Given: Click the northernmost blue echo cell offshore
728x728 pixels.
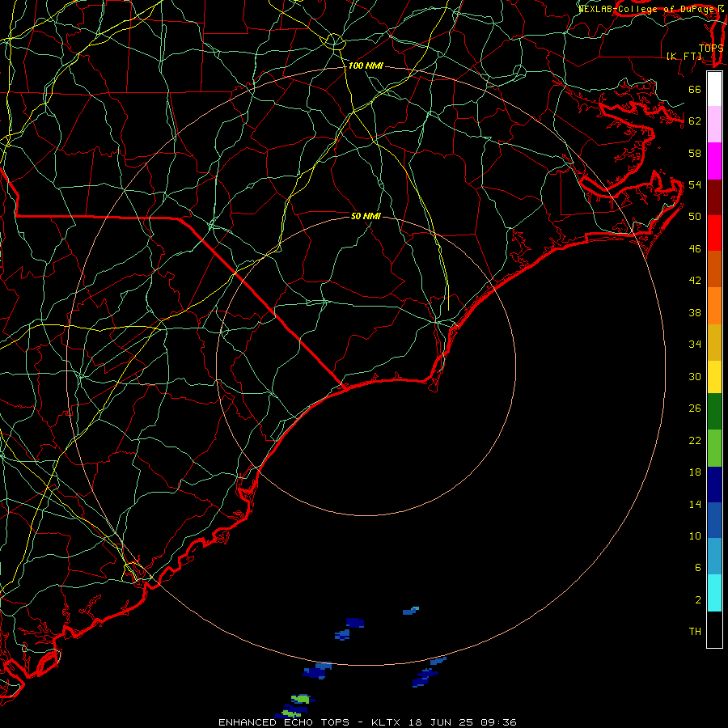Looking at the screenshot, I should coord(410,611).
